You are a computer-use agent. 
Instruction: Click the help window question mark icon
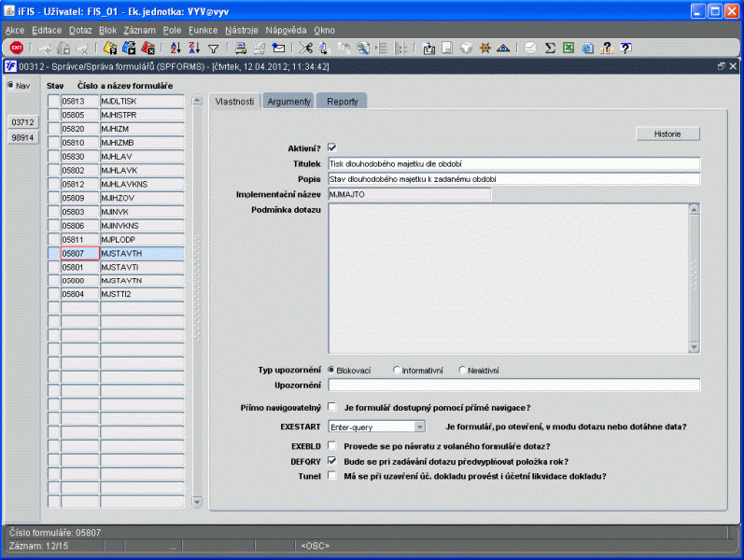pos(625,48)
